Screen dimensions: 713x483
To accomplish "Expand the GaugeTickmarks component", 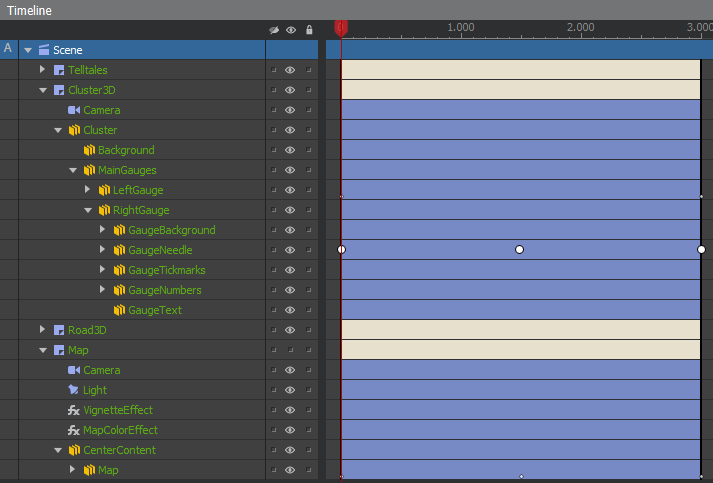I will 102,270.
